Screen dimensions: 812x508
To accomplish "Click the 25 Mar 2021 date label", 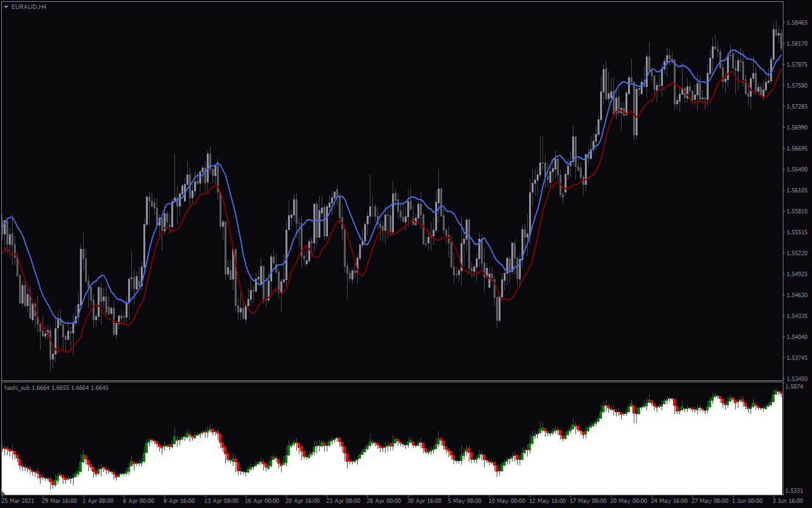I will point(18,501).
